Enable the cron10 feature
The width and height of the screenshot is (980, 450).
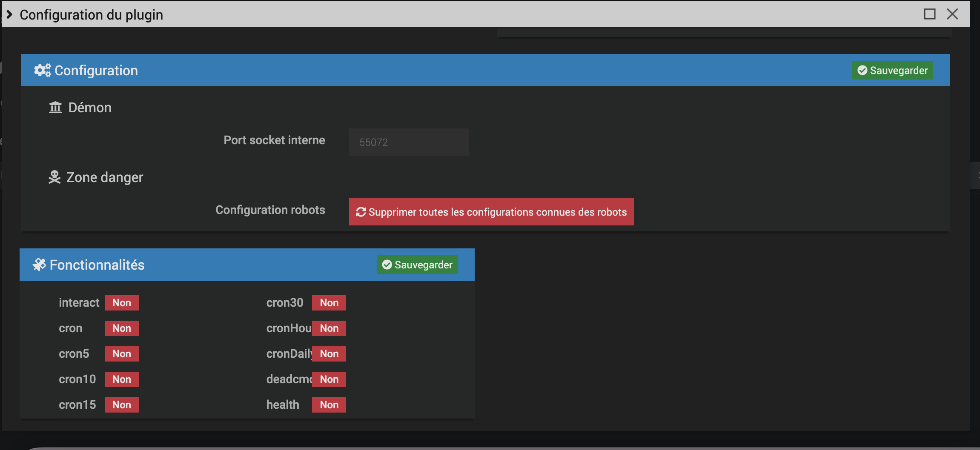coord(122,379)
